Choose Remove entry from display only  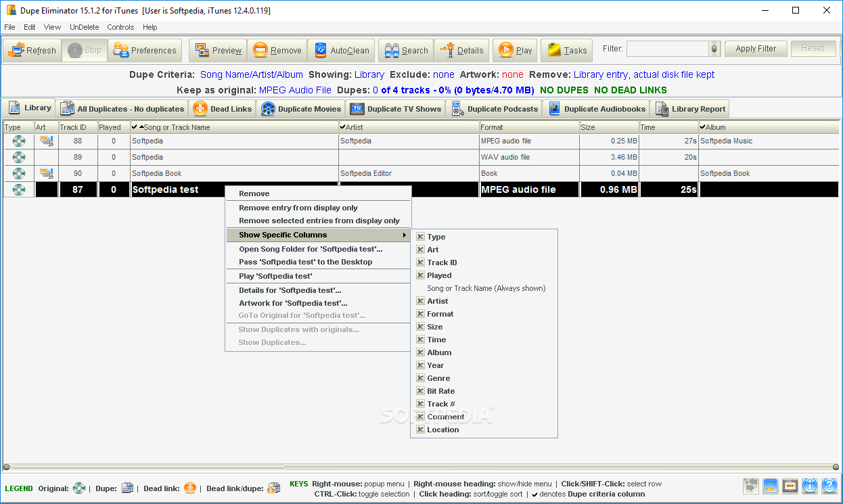click(318, 208)
